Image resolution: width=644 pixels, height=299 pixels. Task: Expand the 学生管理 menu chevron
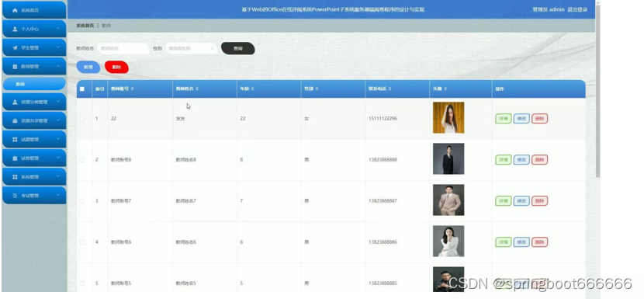point(58,47)
